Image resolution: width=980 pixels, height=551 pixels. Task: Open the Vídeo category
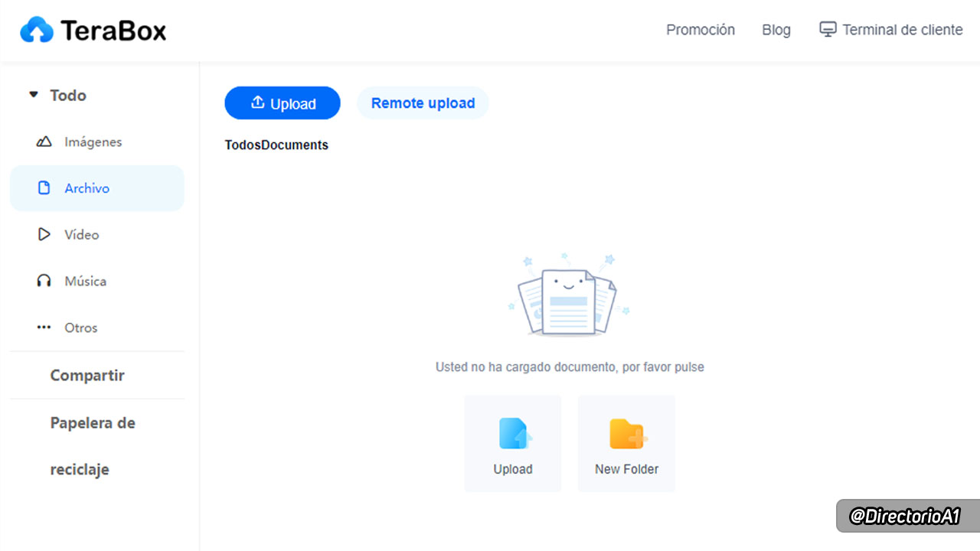coord(97,234)
